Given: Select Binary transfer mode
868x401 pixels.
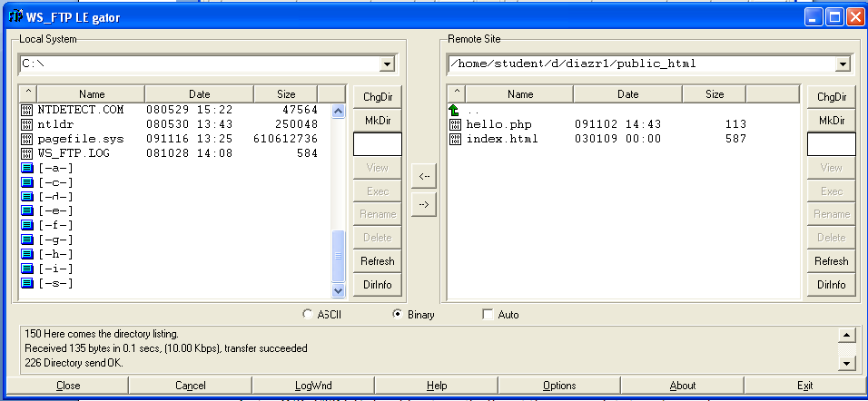Looking at the screenshot, I should coord(397,314).
